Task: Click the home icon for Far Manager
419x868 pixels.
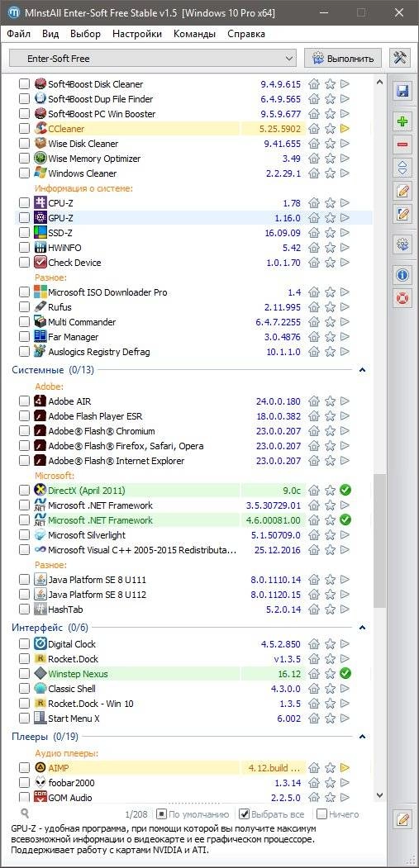Action: [x=314, y=337]
